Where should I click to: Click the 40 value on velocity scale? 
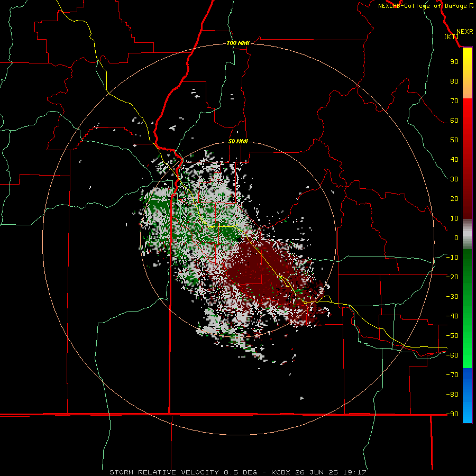(x=454, y=159)
